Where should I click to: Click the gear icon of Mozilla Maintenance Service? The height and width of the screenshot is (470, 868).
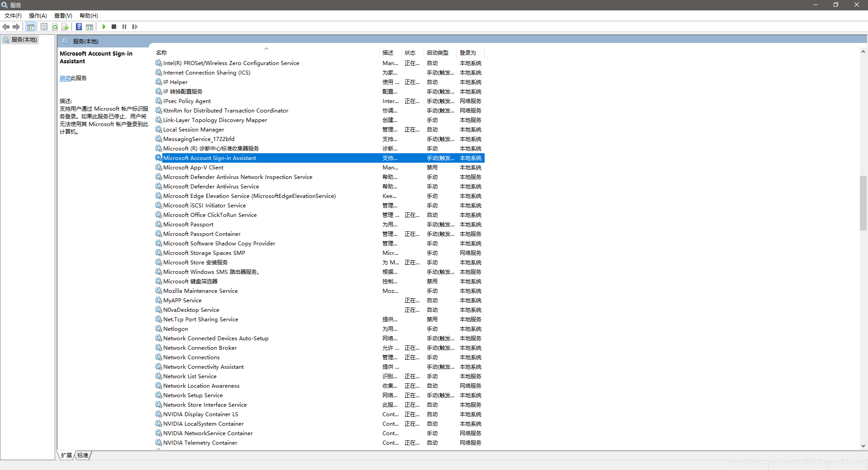[159, 291]
